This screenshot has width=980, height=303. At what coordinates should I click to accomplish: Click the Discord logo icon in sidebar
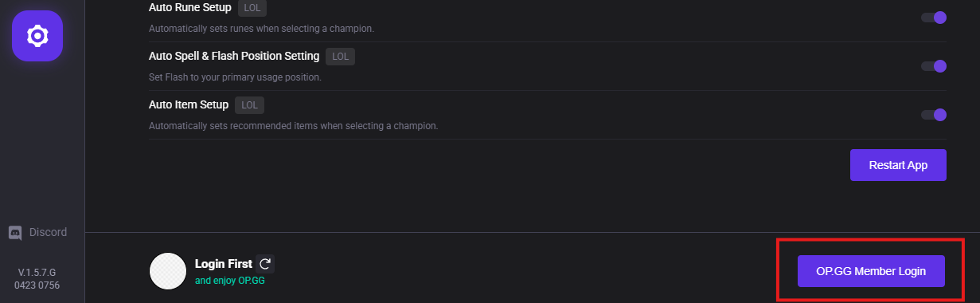[15, 233]
